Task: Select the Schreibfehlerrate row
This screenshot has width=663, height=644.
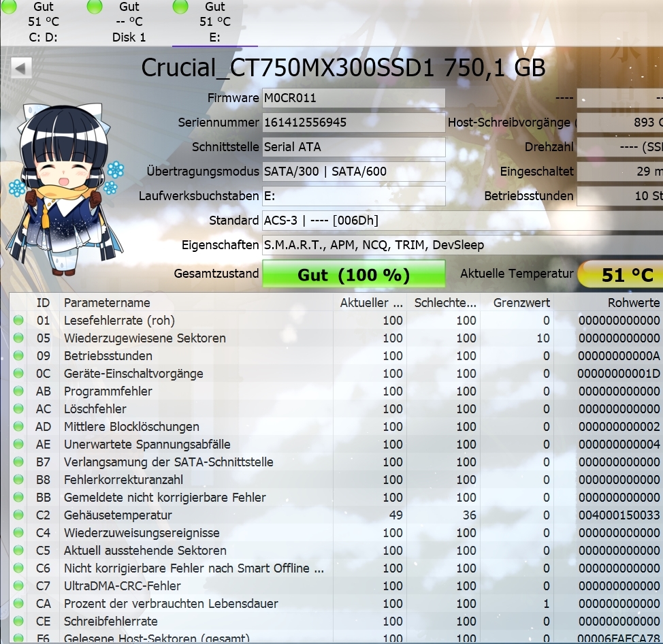Action: point(336,622)
